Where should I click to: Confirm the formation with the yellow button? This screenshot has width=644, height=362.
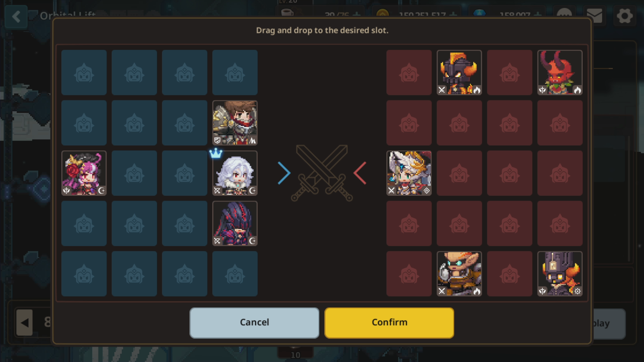coord(389,322)
